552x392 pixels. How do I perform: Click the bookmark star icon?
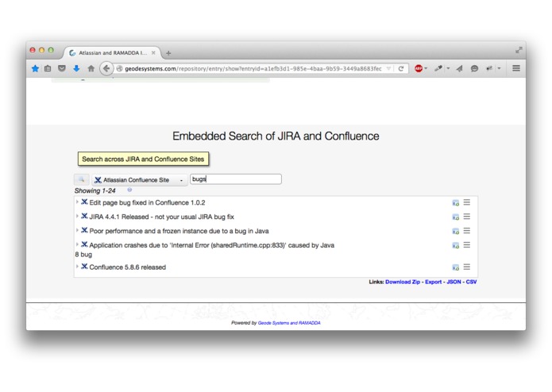click(x=35, y=68)
